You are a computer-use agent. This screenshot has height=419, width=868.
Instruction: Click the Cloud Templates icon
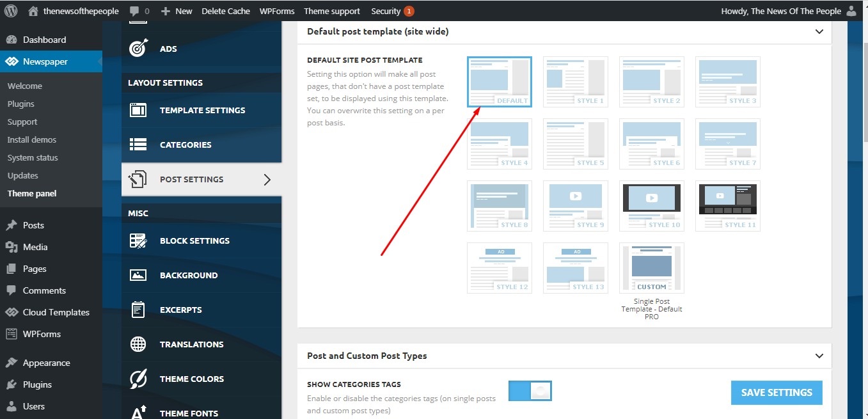12,312
